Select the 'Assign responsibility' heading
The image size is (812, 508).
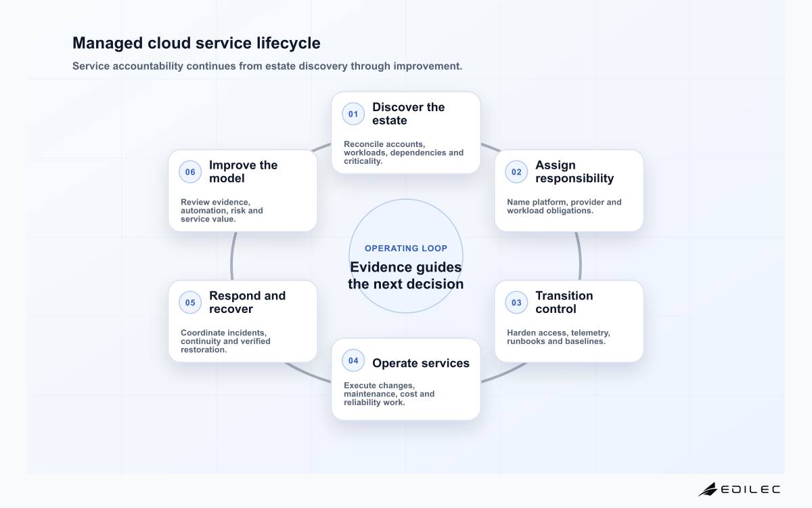coord(574,172)
